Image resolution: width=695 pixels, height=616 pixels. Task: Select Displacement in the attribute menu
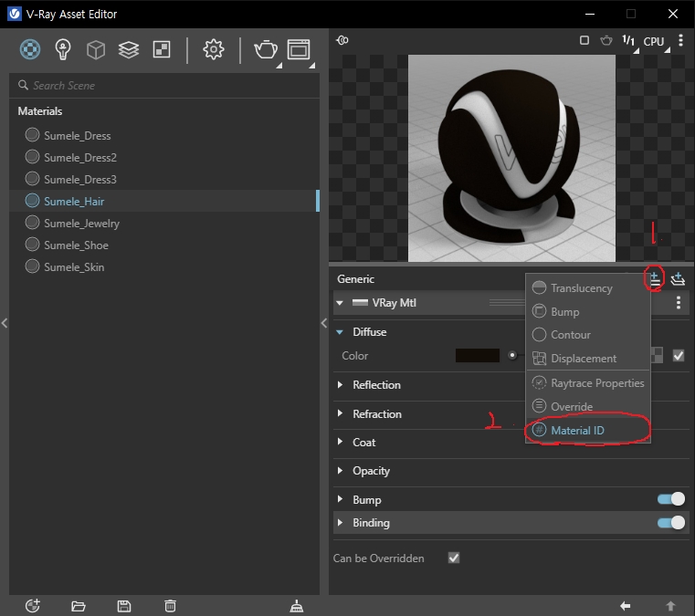coord(583,359)
